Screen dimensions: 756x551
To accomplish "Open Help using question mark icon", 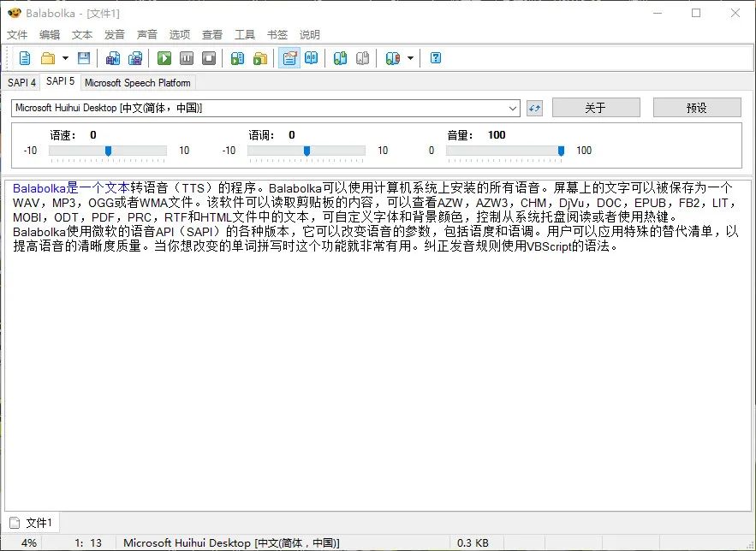I will tap(435, 57).
